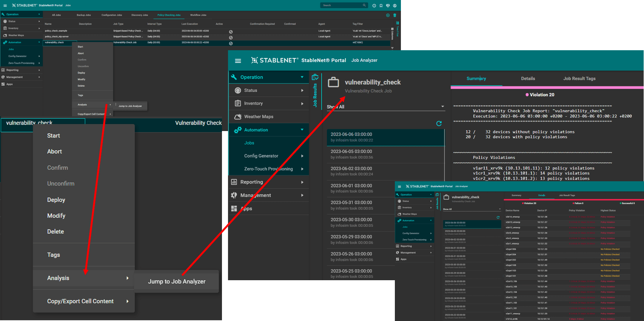The width and height of the screenshot is (644, 321).
Task: Expand Status submenu arrow in large Job Analyzer
Action: pyautogui.click(x=302, y=90)
